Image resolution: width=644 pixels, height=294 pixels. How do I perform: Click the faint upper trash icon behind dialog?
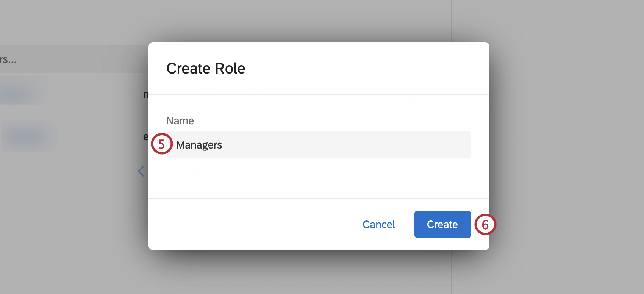(x=414, y=94)
